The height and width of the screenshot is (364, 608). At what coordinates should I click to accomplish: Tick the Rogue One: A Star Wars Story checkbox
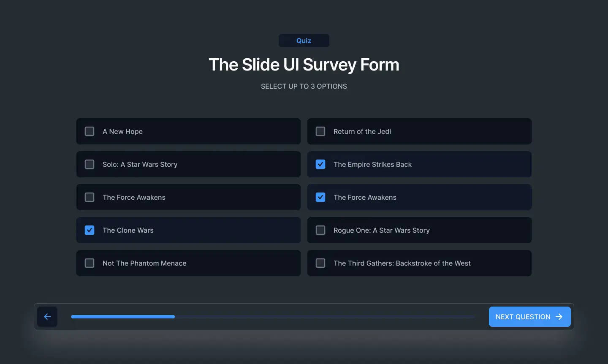[x=320, y=230]
